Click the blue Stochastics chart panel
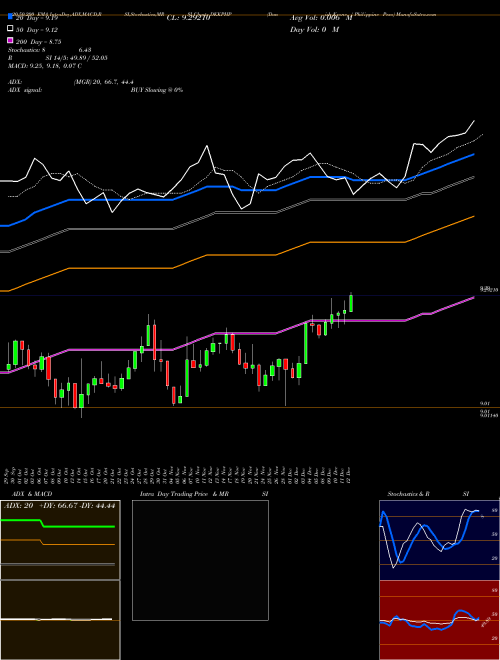 tap(440, 540)
